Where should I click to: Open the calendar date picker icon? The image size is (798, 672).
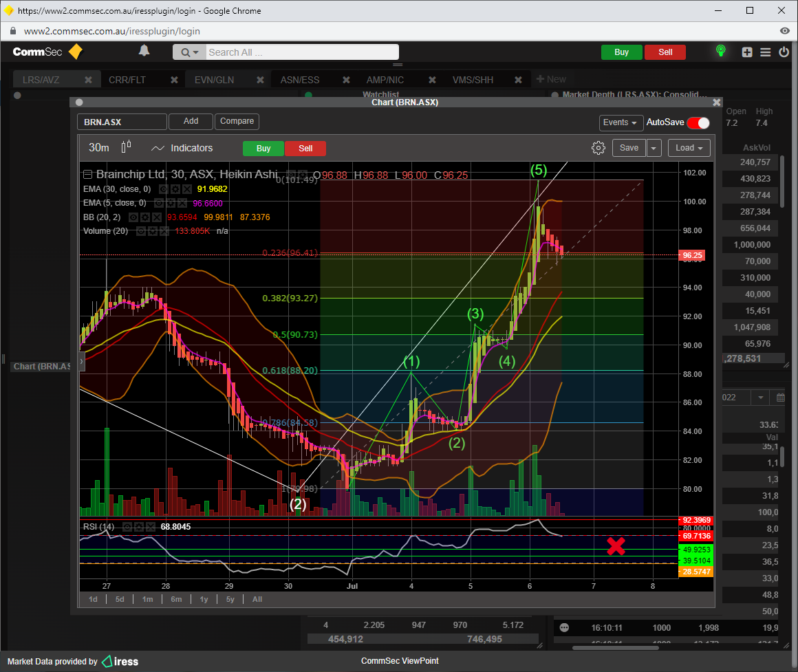(x=780, y=398)
